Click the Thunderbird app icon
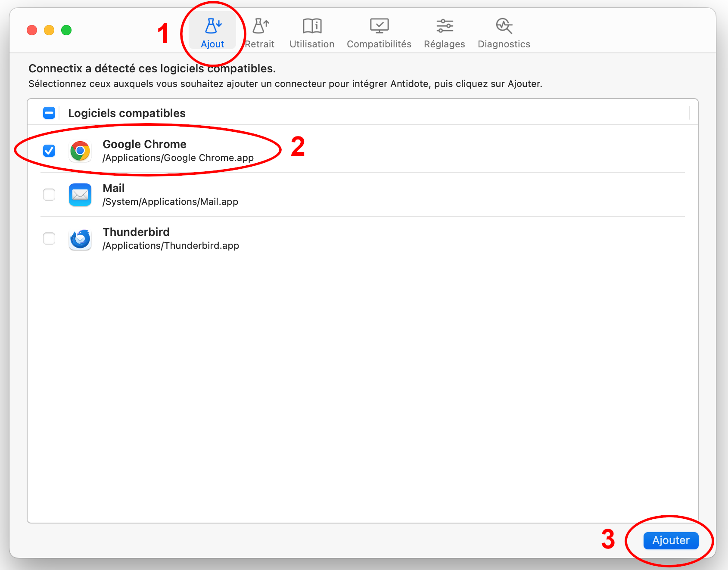The image size is (728, 570). coord(80,239)
